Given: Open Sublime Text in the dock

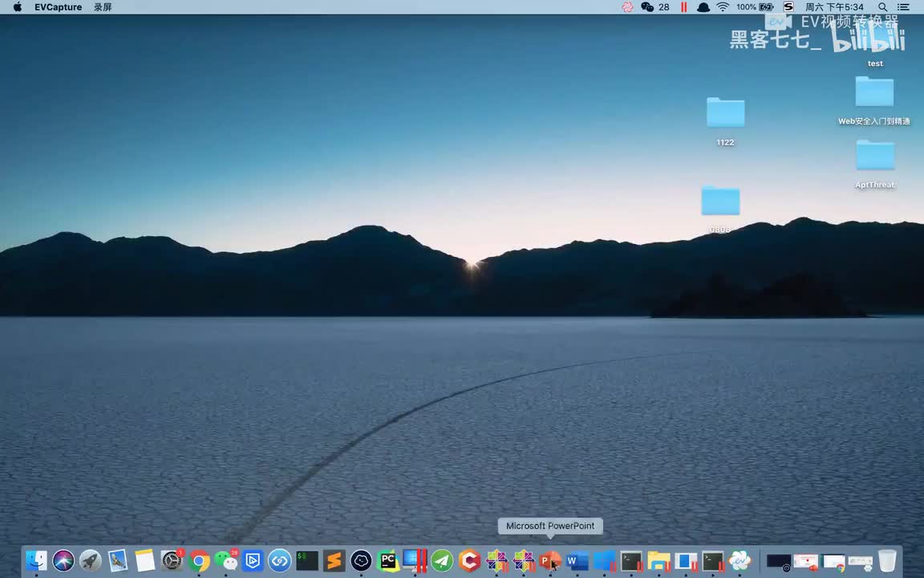Looking at the screenshot, I should [x=334, y=560].
